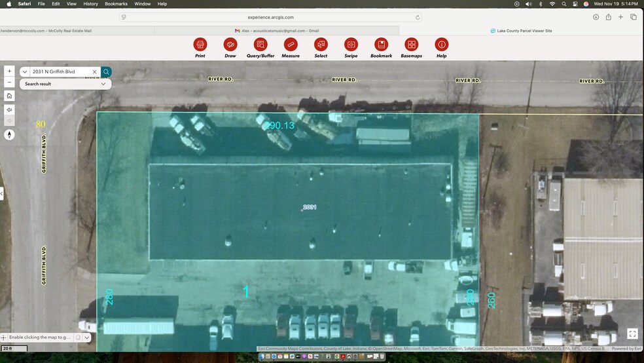Open the Help panel
644x363 pixels.
coord(442,45)
